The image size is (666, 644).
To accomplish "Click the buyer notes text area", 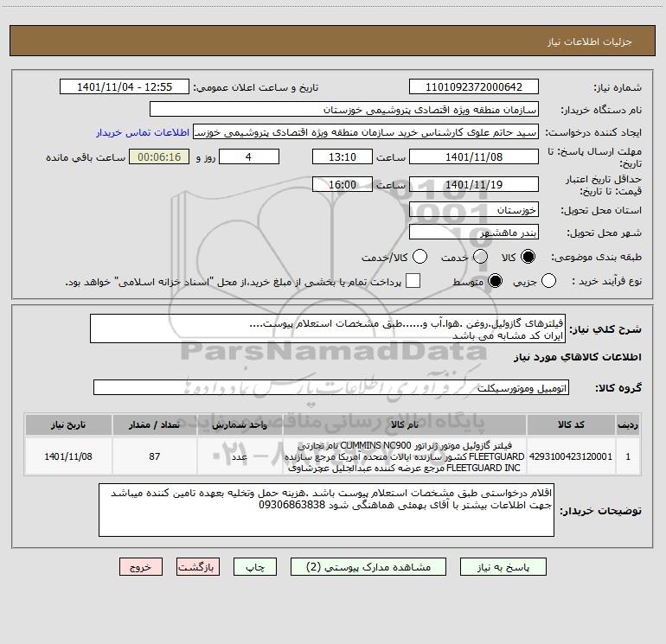I will (327, 510).
